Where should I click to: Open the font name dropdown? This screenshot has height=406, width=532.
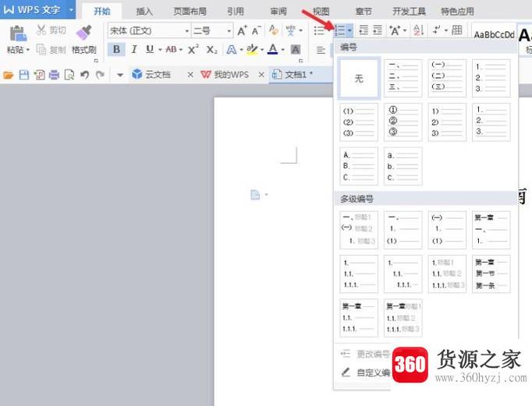(x=187, y=31)
